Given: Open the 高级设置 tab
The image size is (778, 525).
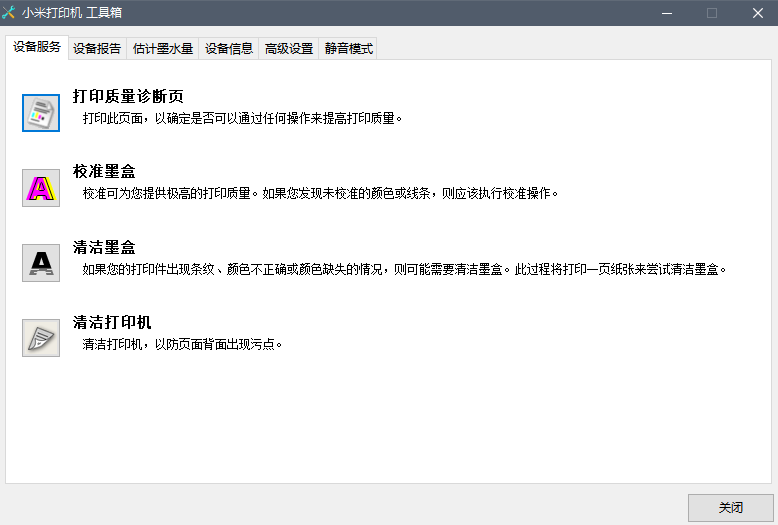Looking at the screenshot, I should point(289,49).
